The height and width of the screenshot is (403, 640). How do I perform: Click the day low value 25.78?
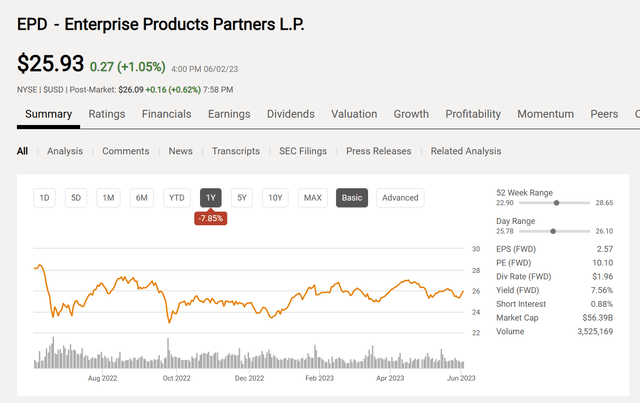coord(505,232)
